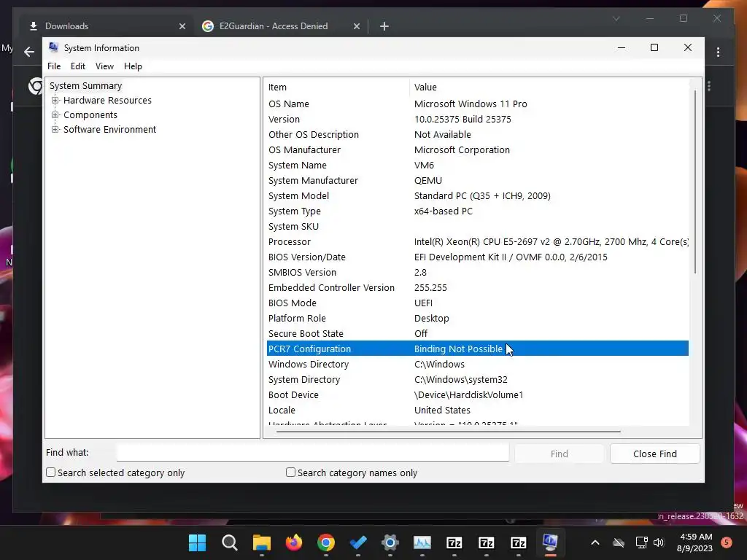Select the System Manufacturer row
Viewport: 747px width, 560px height.
477,181
